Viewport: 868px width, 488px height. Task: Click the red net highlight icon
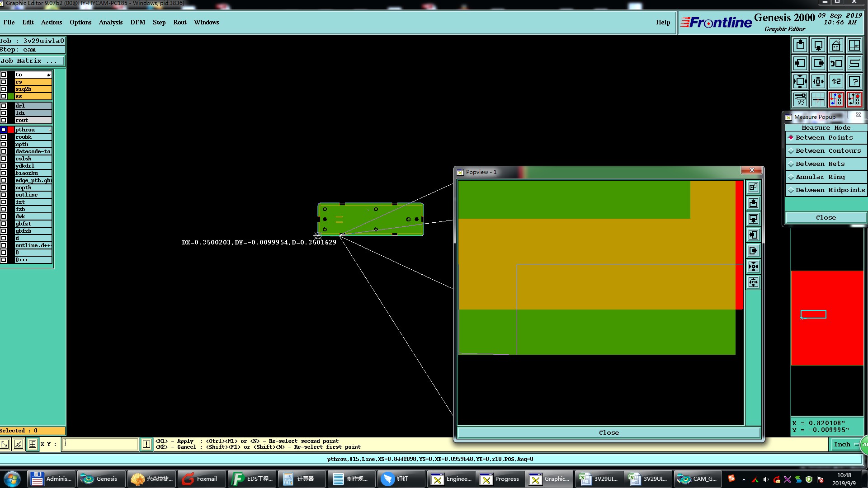[x=836, y=99]
